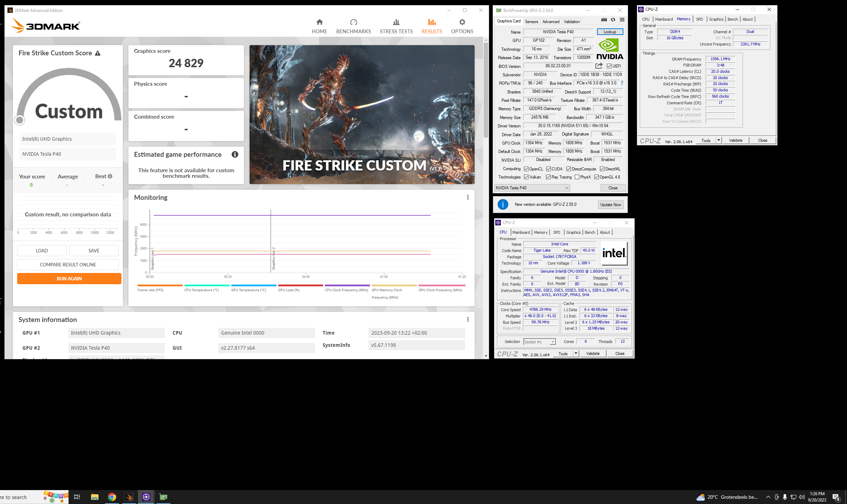Screen dimensions: 847x504
Task: Expand Tools dropdown arrow in CPU-Z Memory window
Action: [x=719, y=140]
